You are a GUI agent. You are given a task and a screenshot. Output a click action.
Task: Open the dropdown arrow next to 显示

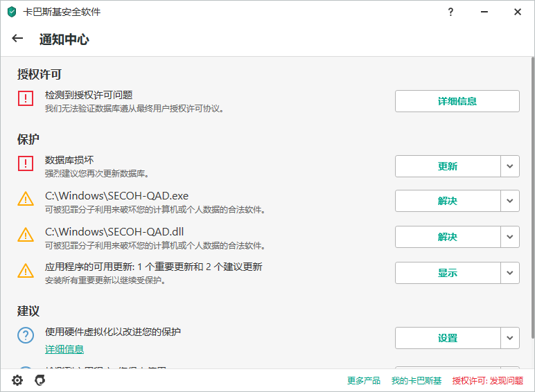tap(510, 273)
